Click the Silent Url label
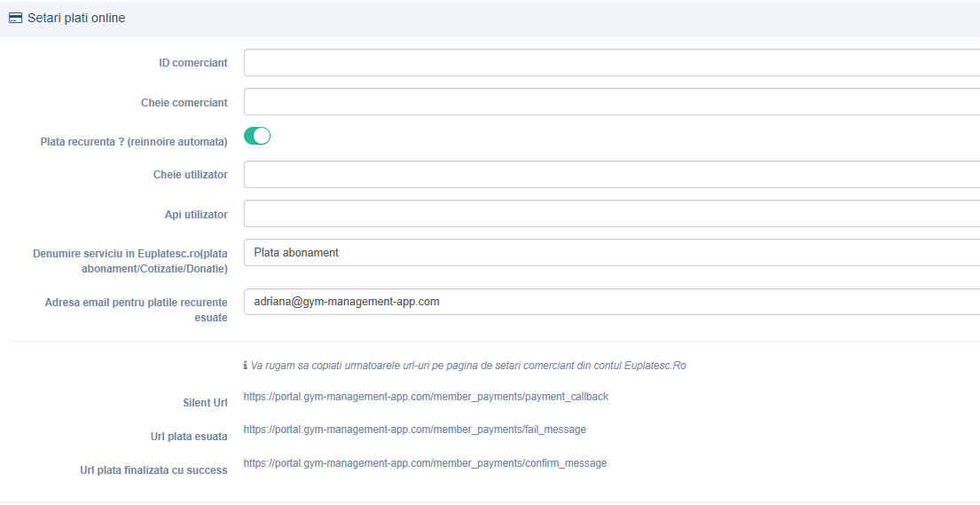 (205, 403)
